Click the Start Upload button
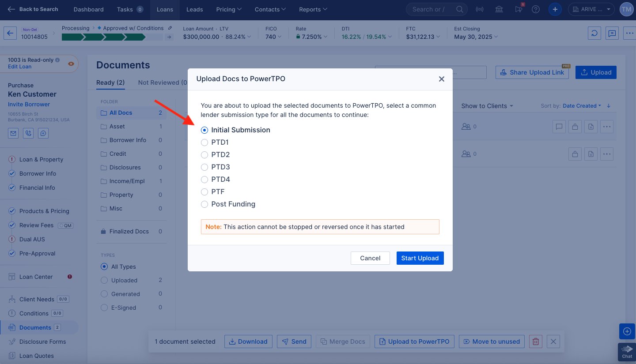Screen dimensions: 636x364 pos(420,258)
